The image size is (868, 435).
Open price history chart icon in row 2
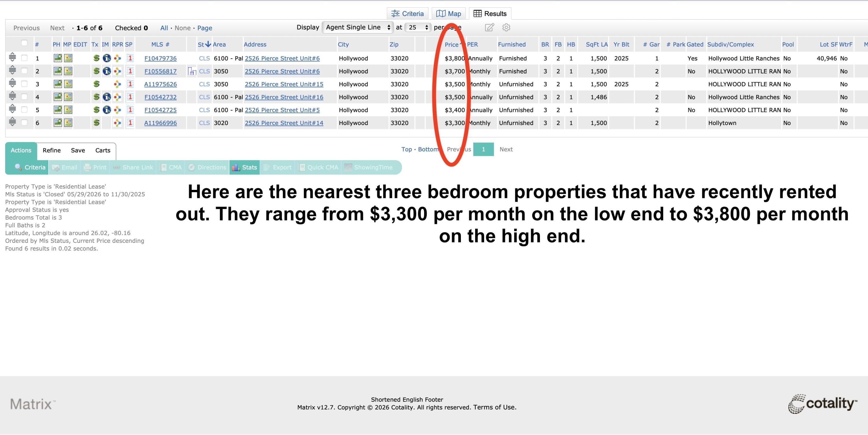pyautogui.click(x=192, y=71)
